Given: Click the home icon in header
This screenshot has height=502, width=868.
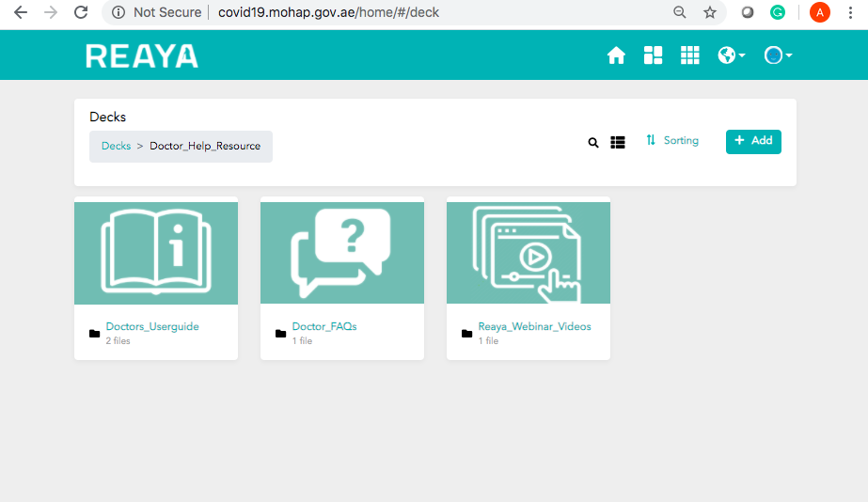Looking at the screenshot, I should 616,56.
